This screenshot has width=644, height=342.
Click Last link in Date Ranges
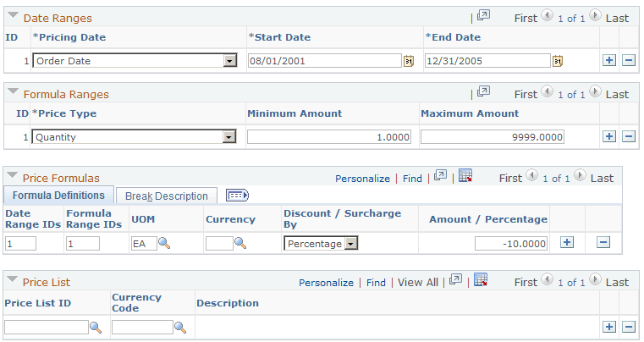pyautogui.click(x=617, y=18)
